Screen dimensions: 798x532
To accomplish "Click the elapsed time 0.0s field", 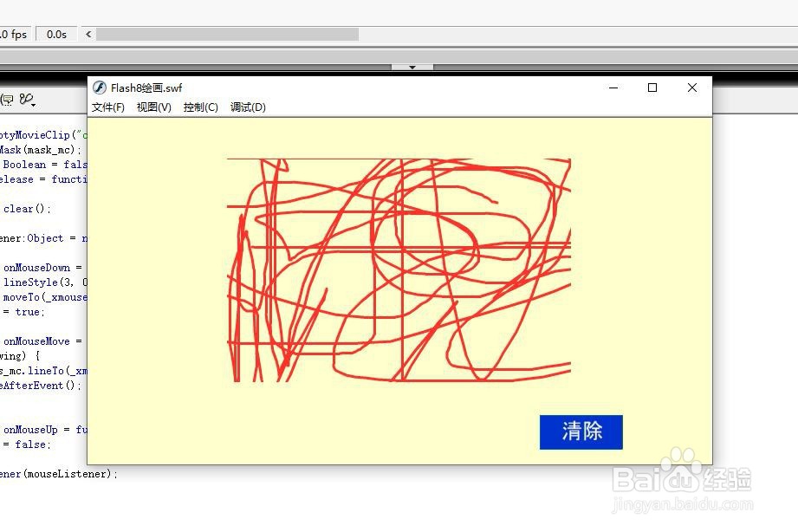I will tap(56, 34).
